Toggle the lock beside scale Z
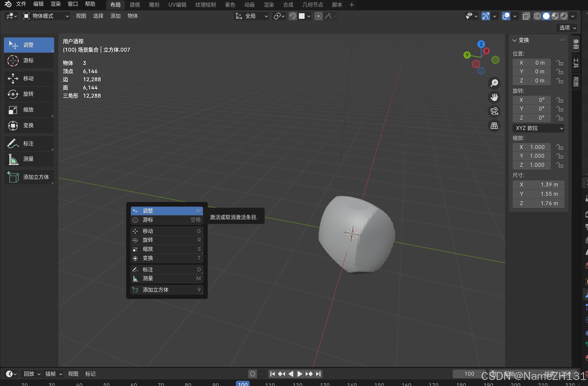Viewport: 588px width, 386px height. [x=560, y=165]
